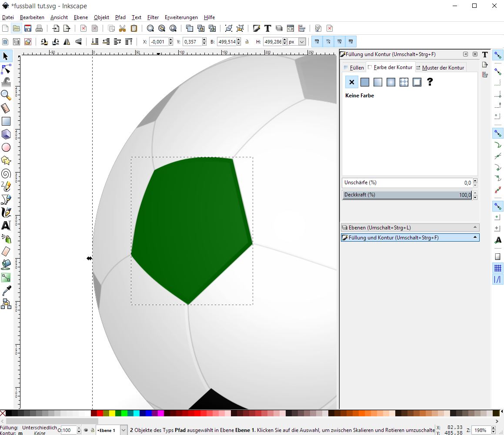
Task: Pick the Star and polygon tool
Action: tap(6, 161)
